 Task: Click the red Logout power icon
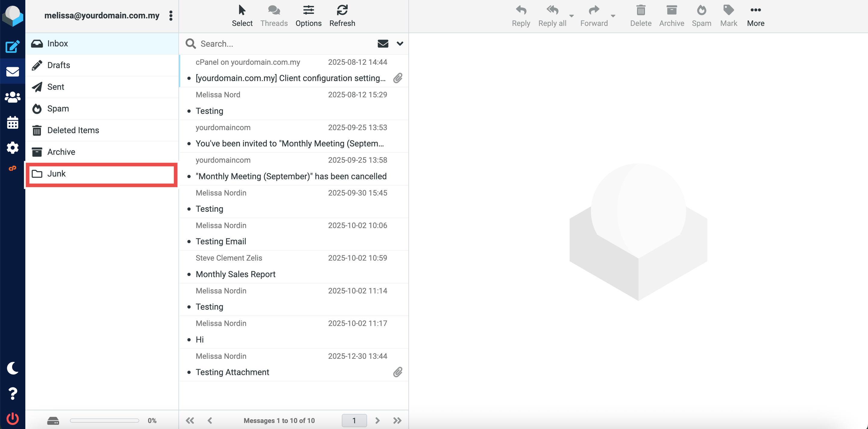(x=12, y=418)
